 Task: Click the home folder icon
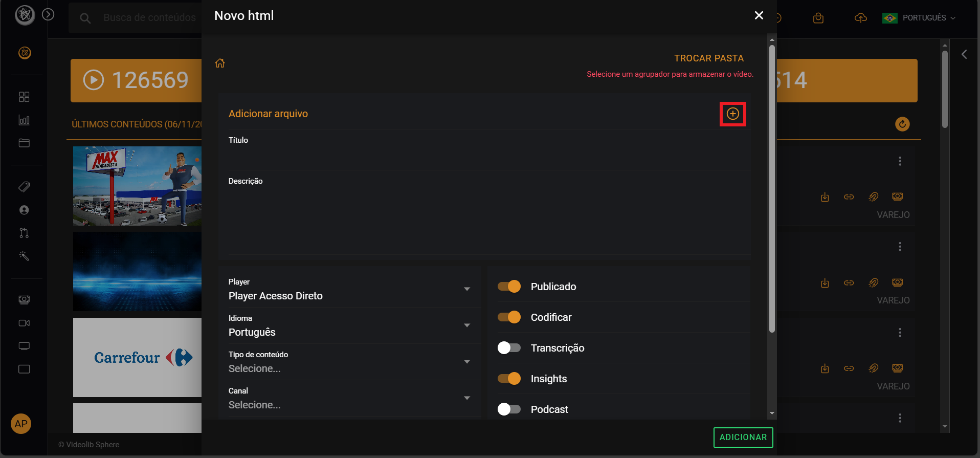coord(220,63)
